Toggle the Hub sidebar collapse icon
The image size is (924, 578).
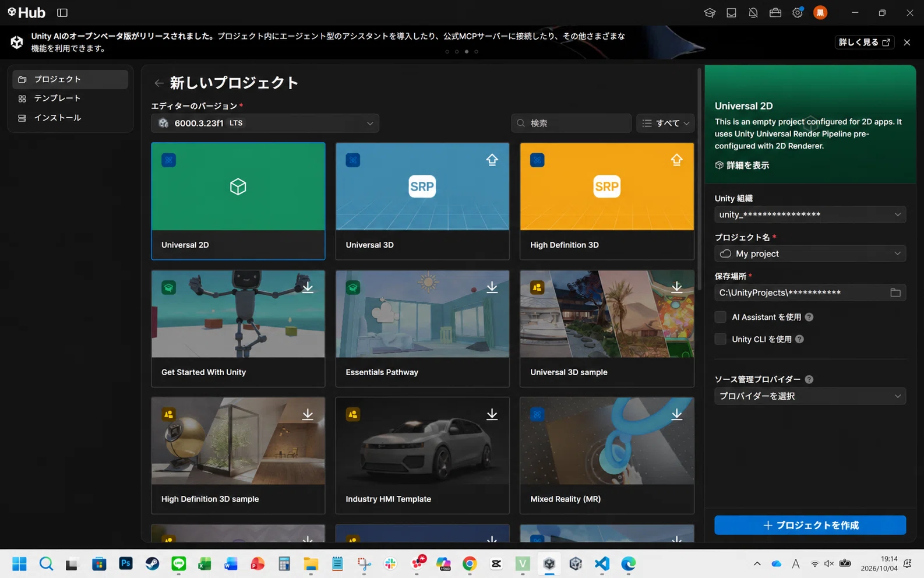pyautogui.click(x=62, y=12)
